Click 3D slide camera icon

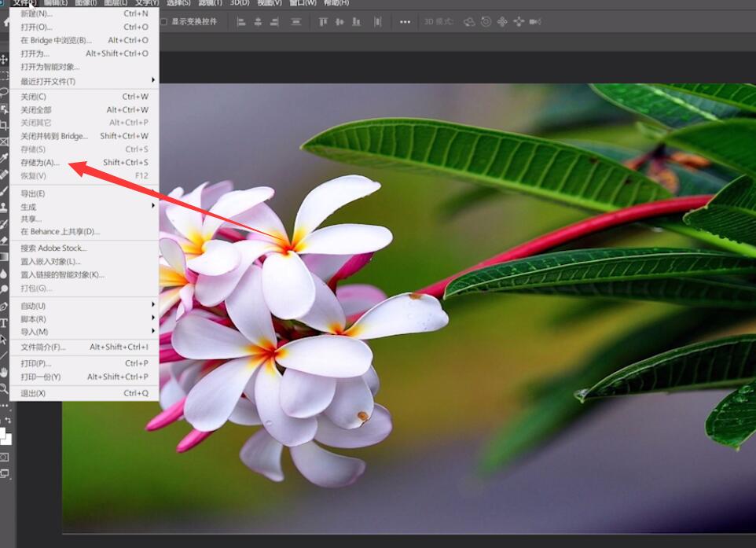click(x=519, y=22)
